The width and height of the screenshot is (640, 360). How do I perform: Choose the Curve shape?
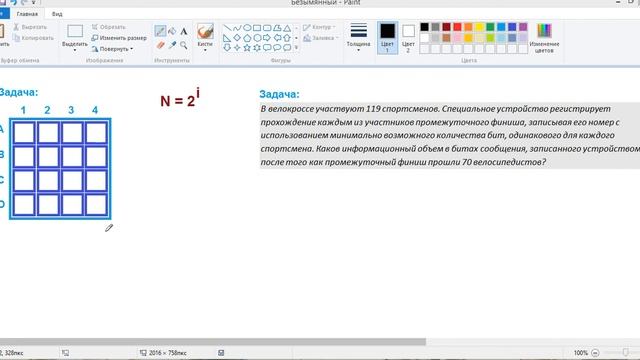coord(237,28)
